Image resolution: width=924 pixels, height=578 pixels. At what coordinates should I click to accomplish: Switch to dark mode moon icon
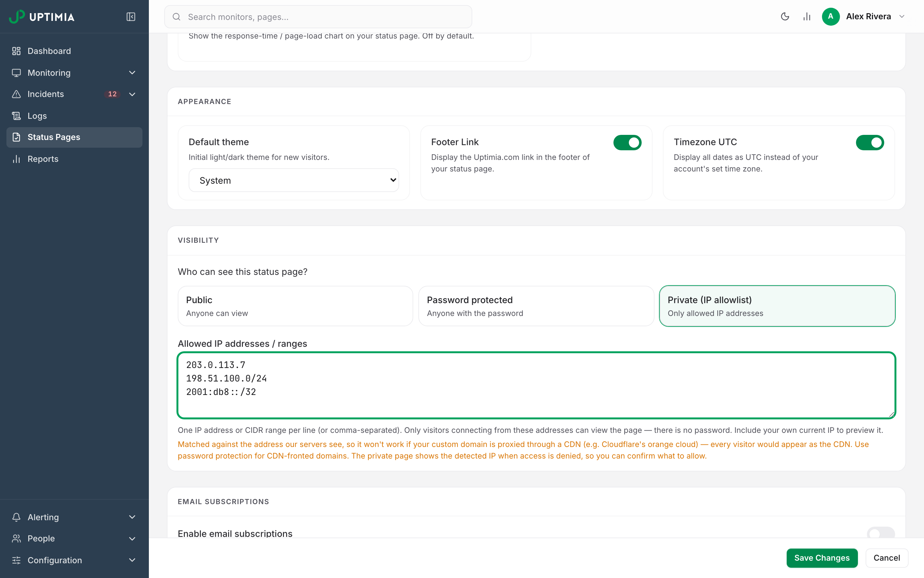(785, 16)
